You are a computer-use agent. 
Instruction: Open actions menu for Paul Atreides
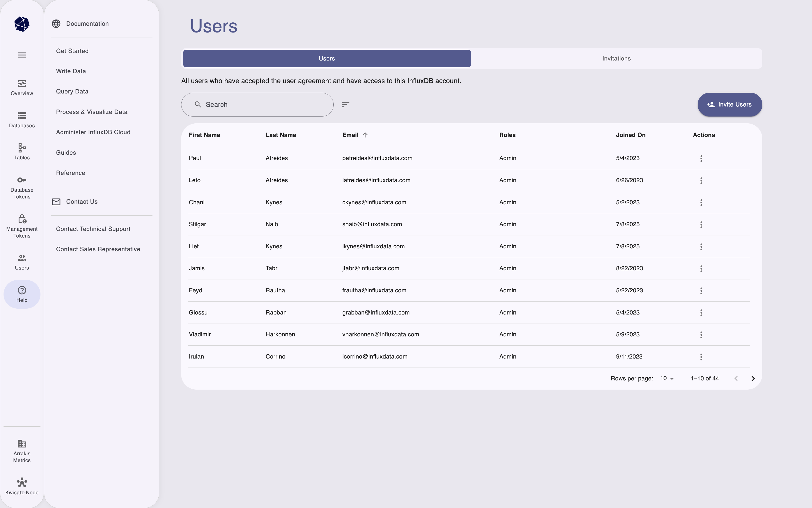click(x=701, y=158)
